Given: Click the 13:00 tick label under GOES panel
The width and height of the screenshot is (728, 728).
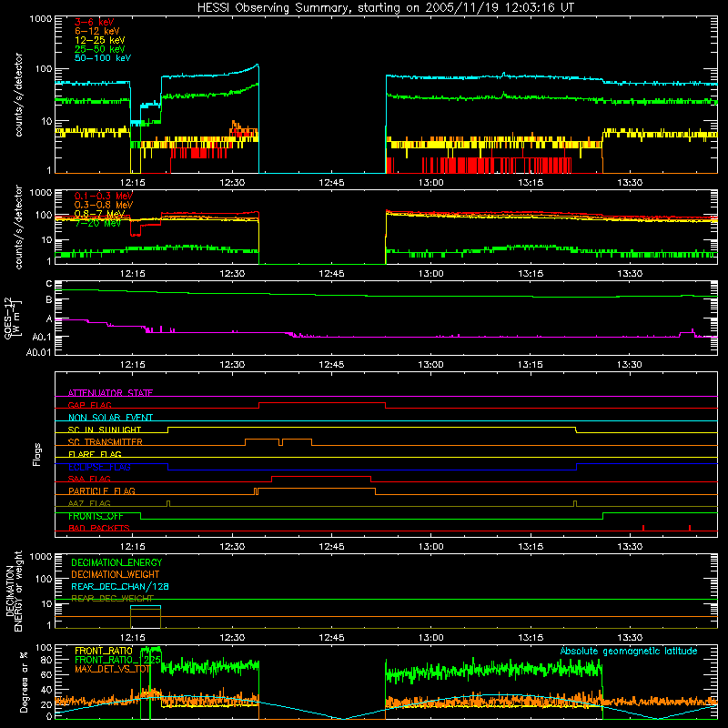Looking at the screenshot, I should pos(430,365).
